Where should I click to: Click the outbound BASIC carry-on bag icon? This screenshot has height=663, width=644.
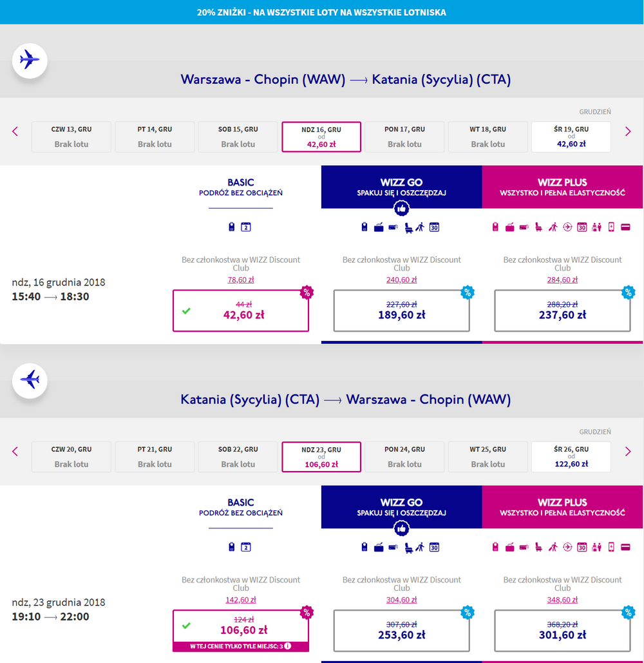(x=232, y=227)
